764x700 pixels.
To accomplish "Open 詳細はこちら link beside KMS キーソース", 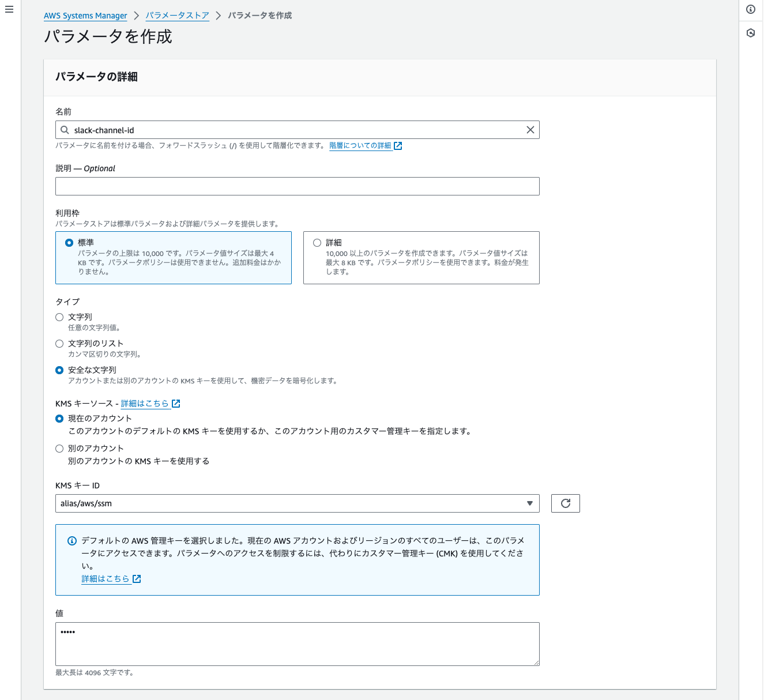I will tap(145, 404).
